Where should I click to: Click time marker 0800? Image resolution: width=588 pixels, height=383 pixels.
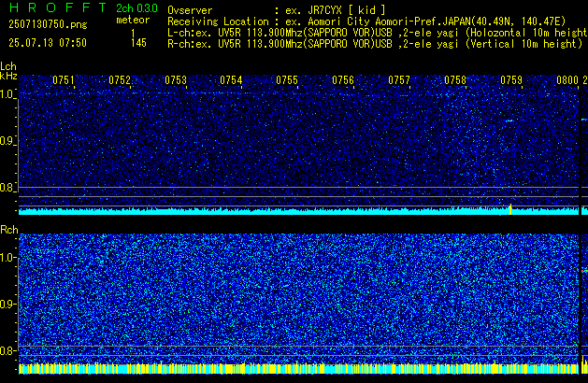click(x=567, y=80)
